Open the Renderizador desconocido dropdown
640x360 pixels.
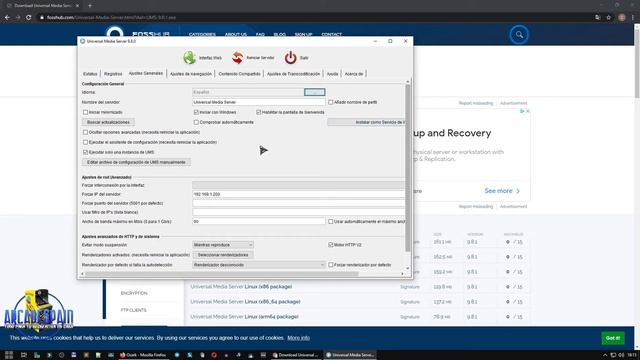click(x=259, y=265)
